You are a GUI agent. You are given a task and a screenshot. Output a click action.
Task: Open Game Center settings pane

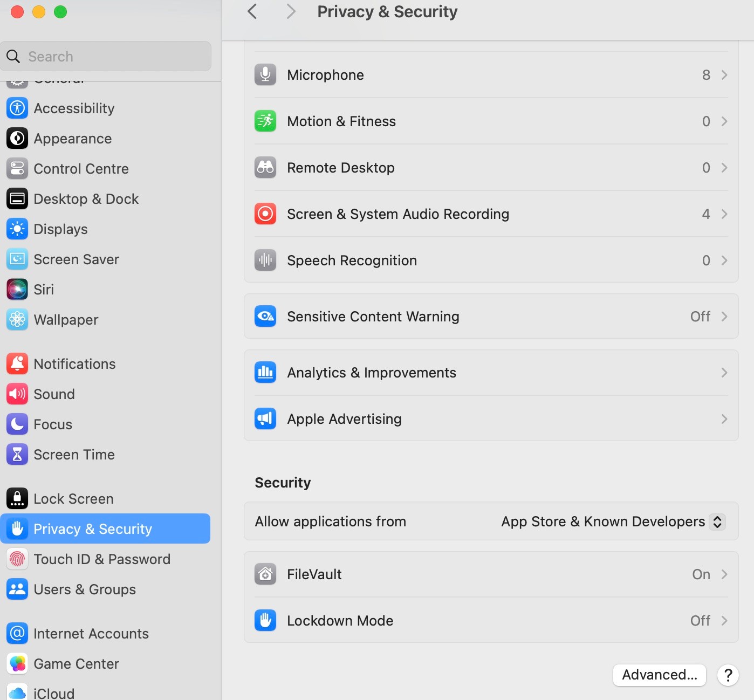tap(105, 664)
